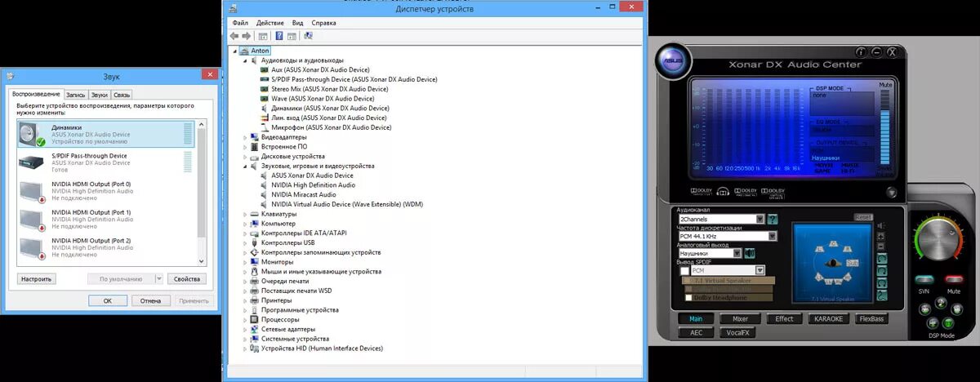Expand the Клавиатуры node

pyautogui.click(x=244, y=214)
